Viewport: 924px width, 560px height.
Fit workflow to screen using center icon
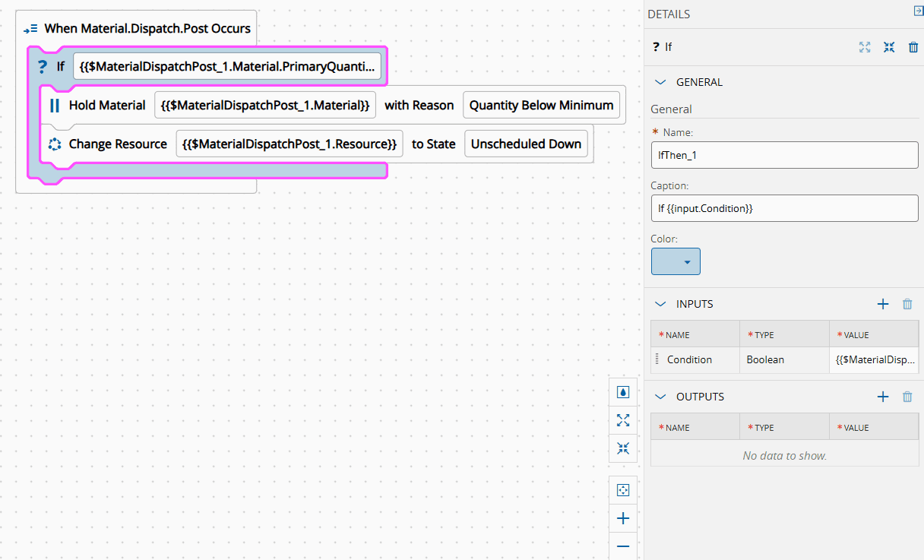pyautogui.click(x=623, y=490)
